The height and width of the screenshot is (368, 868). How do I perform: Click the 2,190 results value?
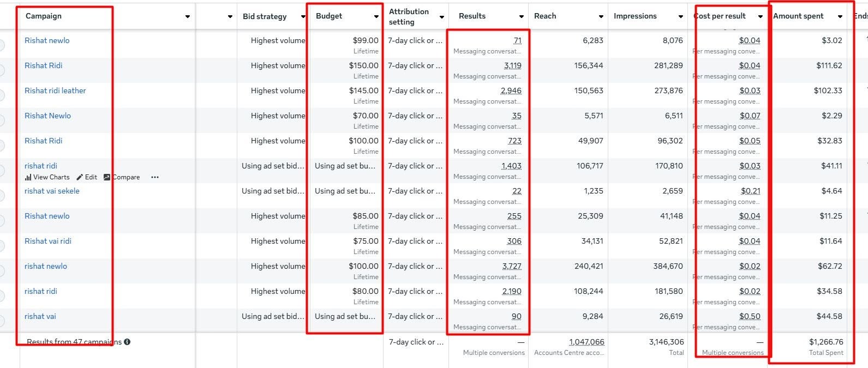pyautogui.click(x=512, y=291)
